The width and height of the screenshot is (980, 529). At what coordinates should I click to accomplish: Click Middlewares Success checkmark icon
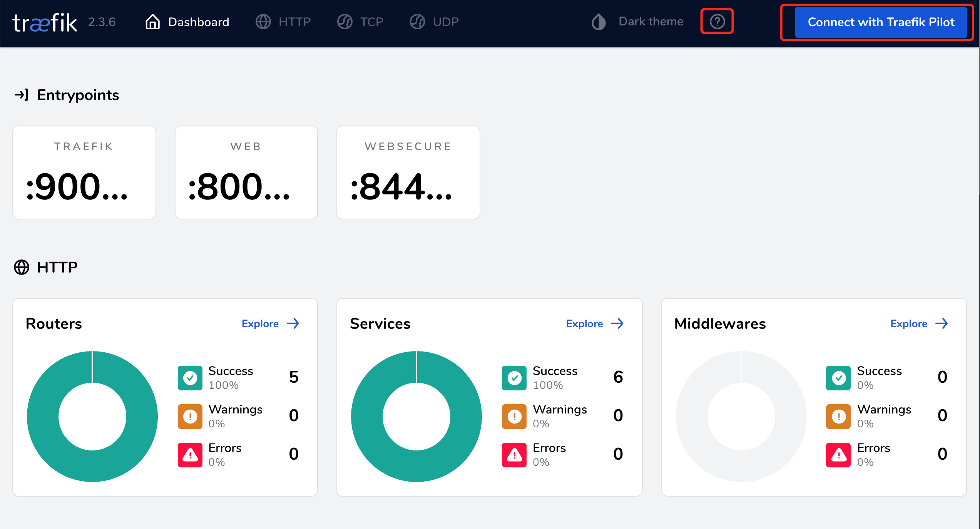tap(838, 378)
